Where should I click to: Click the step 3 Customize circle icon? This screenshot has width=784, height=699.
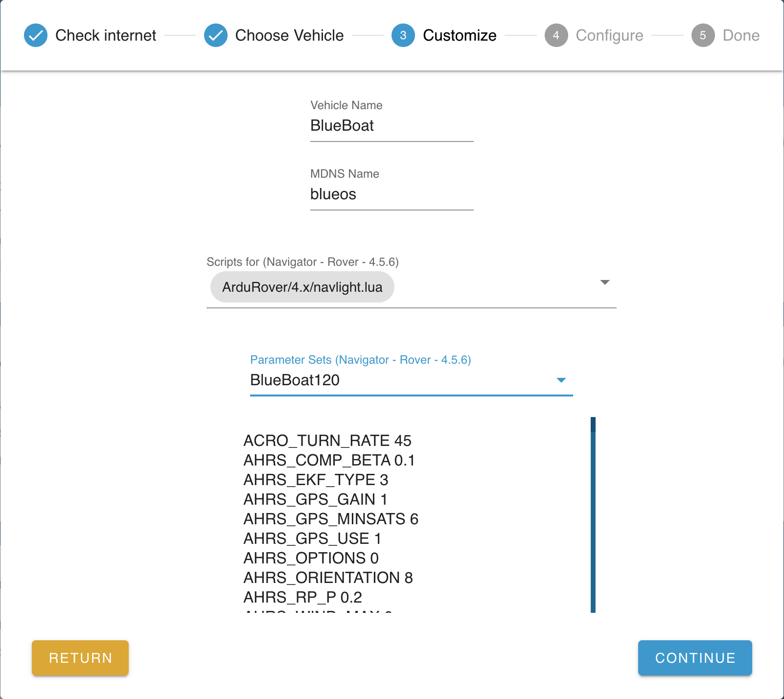tap(403, 35)
